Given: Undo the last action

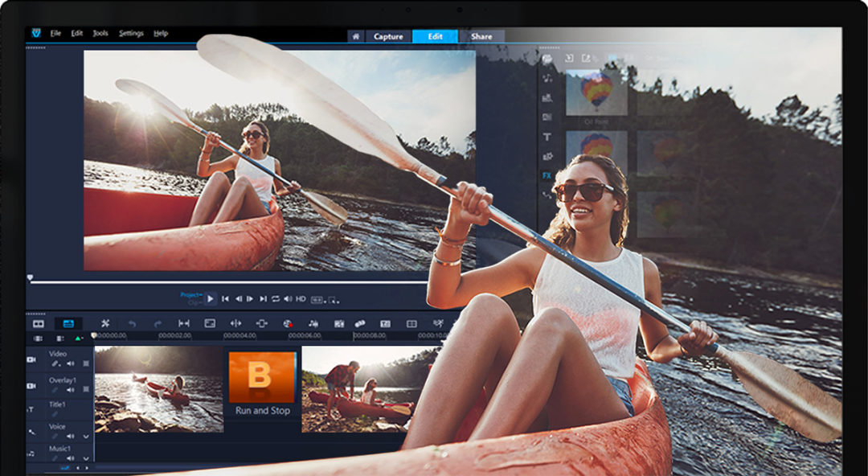Looking at the screenshot, I should (x=132, y=323).
